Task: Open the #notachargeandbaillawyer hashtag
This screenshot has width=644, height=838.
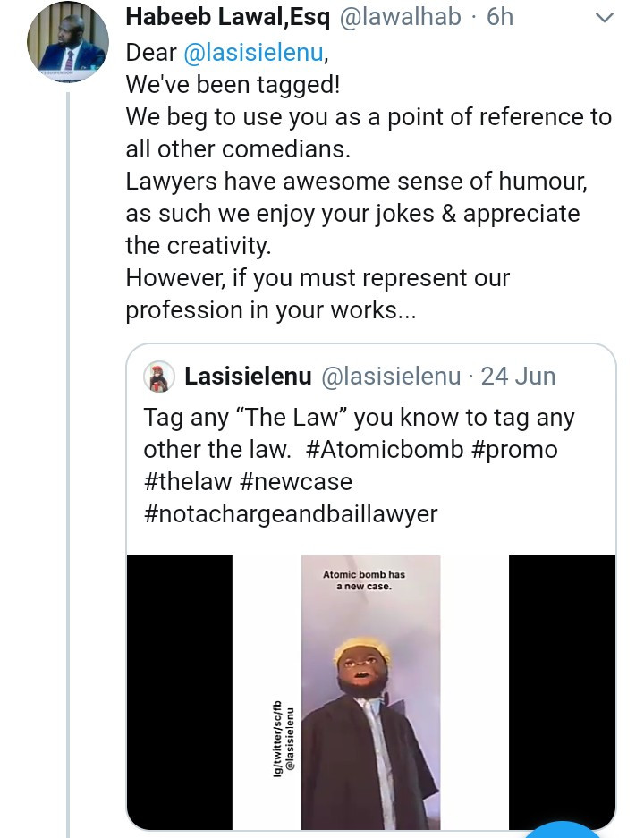Action: click(x=291, y=513)
